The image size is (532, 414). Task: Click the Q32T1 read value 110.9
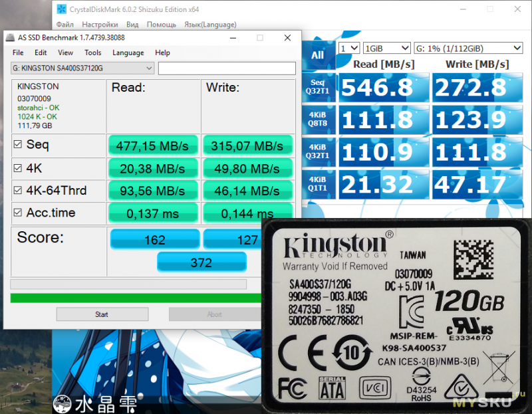click(384, 152)
